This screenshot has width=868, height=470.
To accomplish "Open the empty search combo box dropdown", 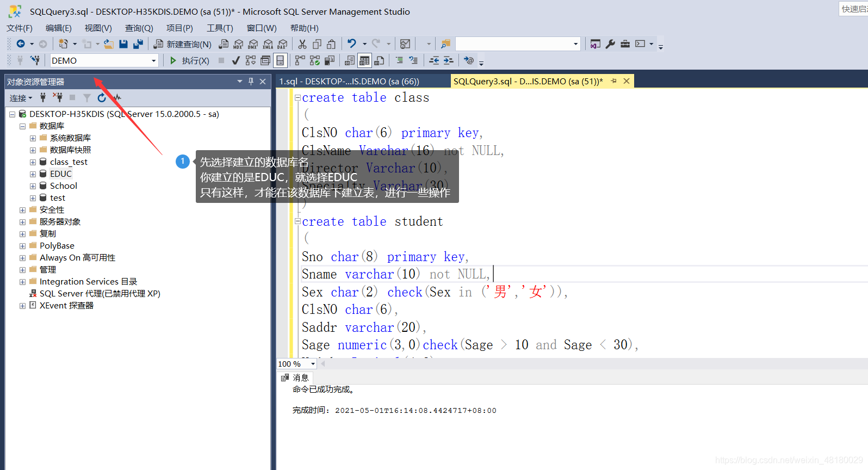I will [575, 44].
